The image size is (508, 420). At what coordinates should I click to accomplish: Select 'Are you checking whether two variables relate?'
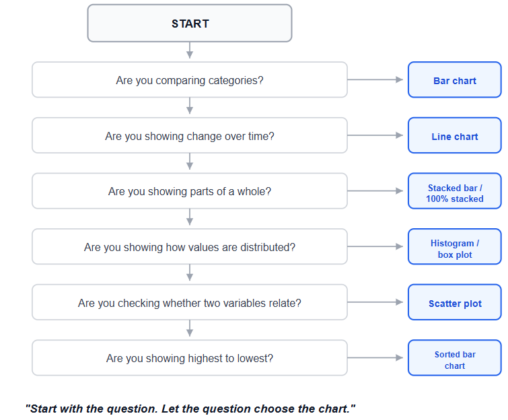coord(190,302)
